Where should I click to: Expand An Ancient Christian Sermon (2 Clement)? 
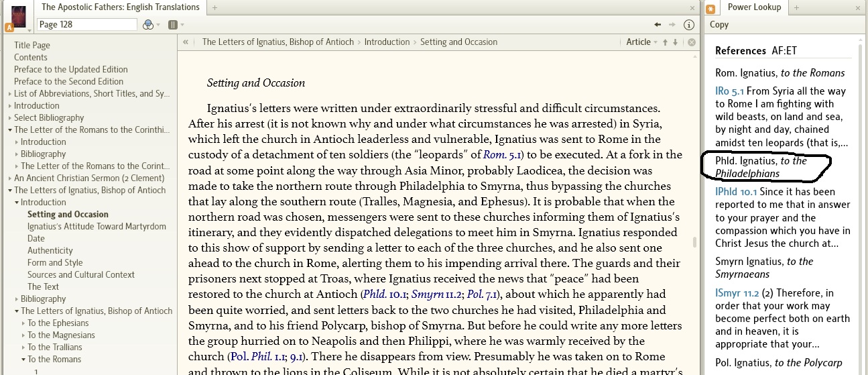pyautogui.click(x=10, y=178)
